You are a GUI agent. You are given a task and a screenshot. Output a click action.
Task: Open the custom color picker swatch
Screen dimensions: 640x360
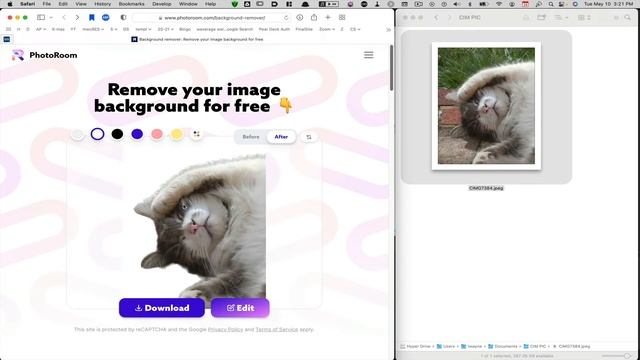(196, 134)
